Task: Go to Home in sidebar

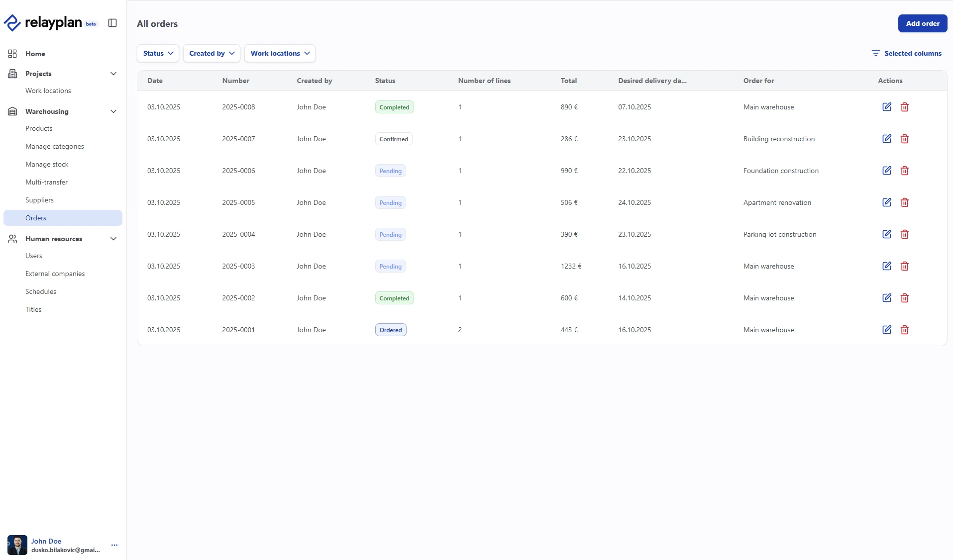Action: 35,54
